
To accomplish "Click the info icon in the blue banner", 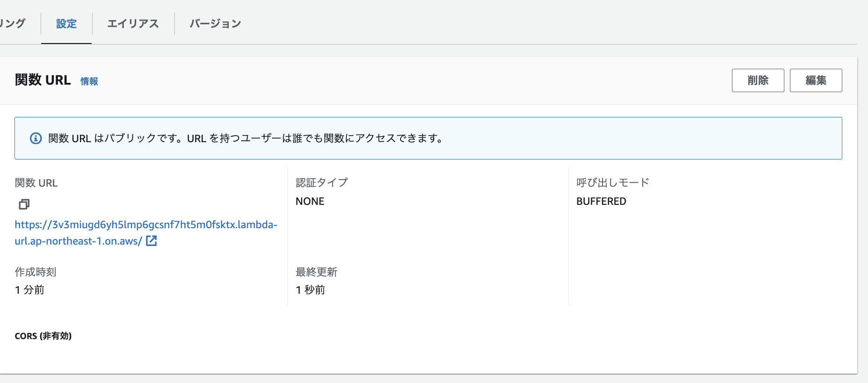I will 36,138.
